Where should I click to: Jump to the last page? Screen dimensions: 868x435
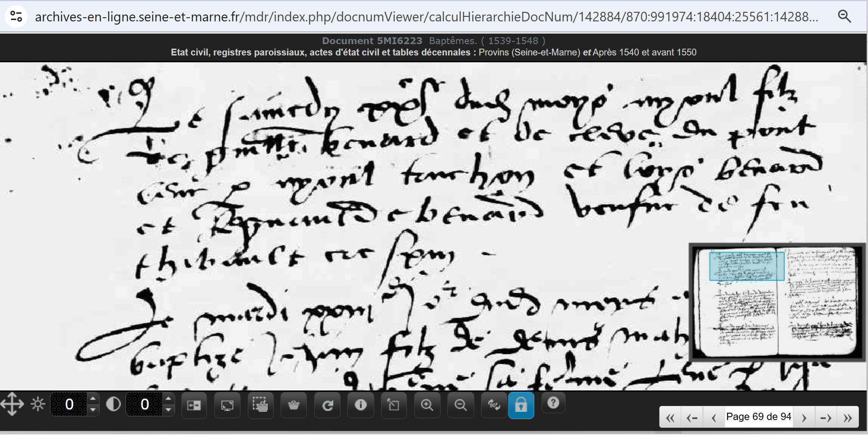tap(848, 417)
